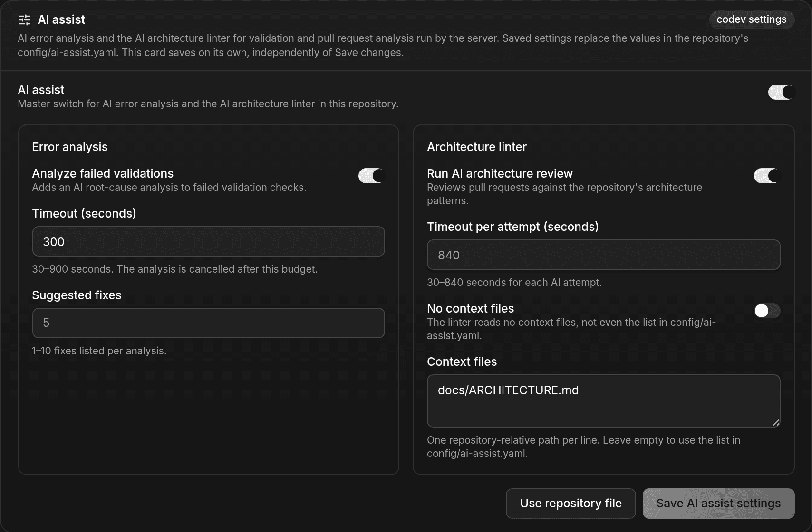
Task: Click the Save AI assist settings button
Action: pos(718,503)
